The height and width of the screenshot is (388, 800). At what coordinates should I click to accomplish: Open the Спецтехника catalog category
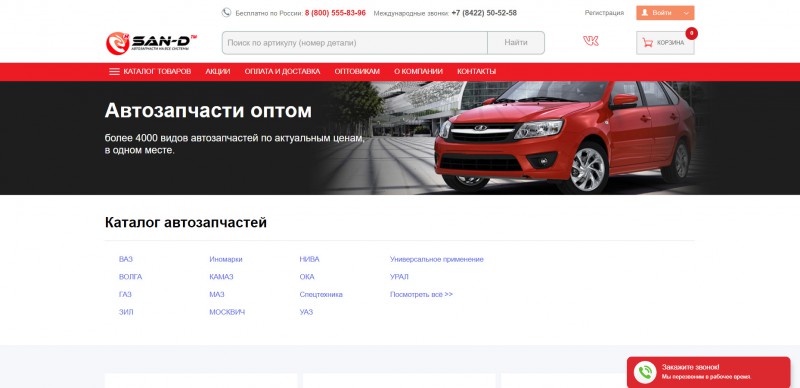click(321, 295)
